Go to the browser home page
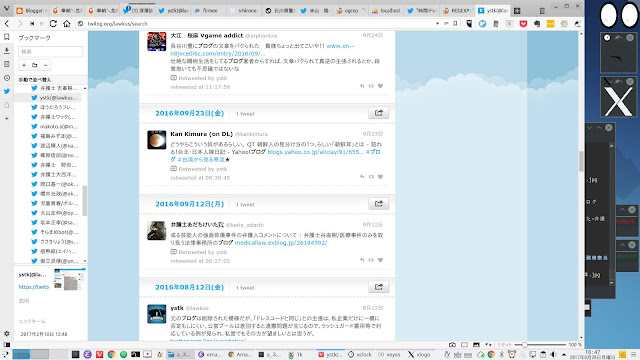Image resolution: width=640 pixels, height=360 pixels. [x=67, y=24]
